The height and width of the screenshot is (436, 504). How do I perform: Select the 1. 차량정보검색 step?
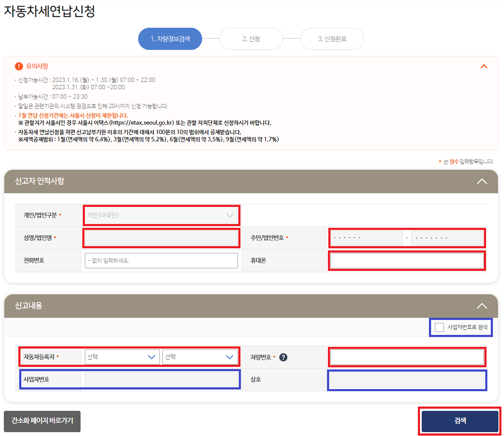click(170, 38)
